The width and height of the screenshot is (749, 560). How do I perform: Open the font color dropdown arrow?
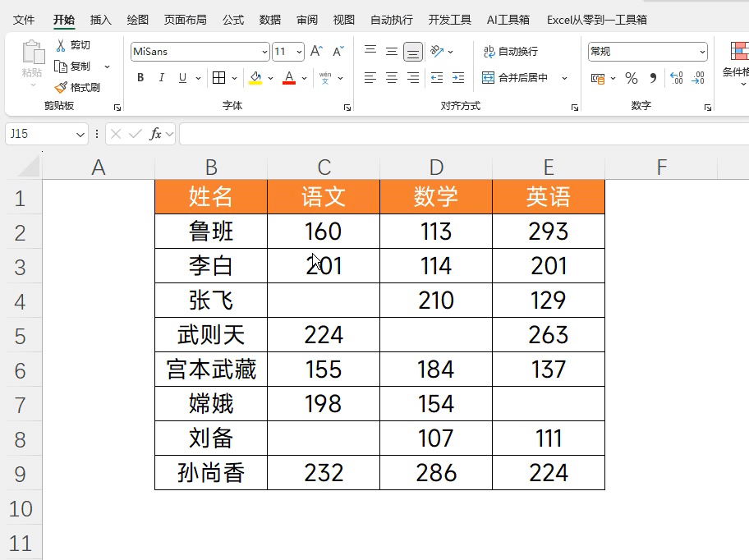pyautogui.click(x=304, y=78)
